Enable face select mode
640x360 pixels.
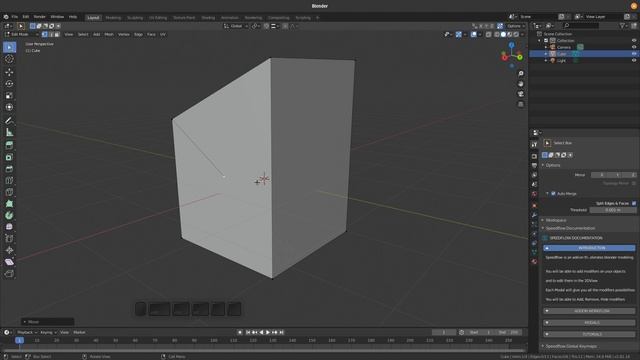click(x=57, y=35)
